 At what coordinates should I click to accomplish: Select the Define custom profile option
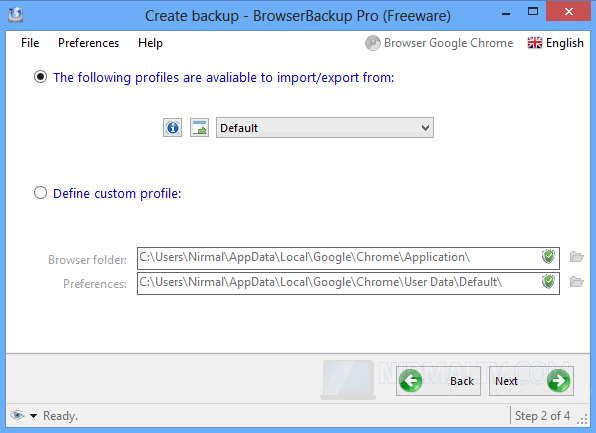click(x=40, y=193)
